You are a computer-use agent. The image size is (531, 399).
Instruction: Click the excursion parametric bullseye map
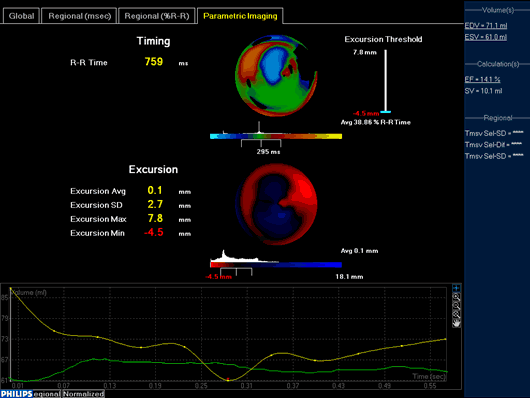click(x=276, y=204)
